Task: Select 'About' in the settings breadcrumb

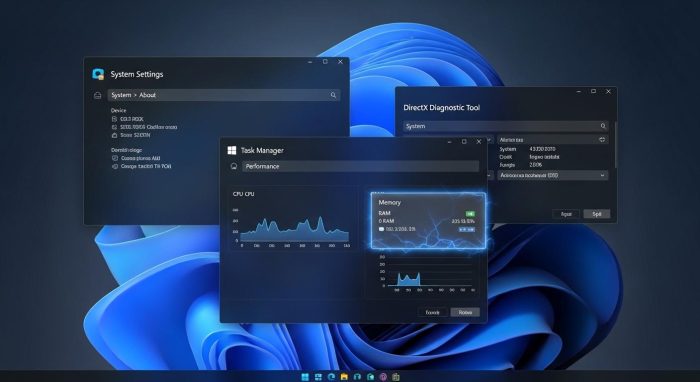Action: click(x=147, y=95)
